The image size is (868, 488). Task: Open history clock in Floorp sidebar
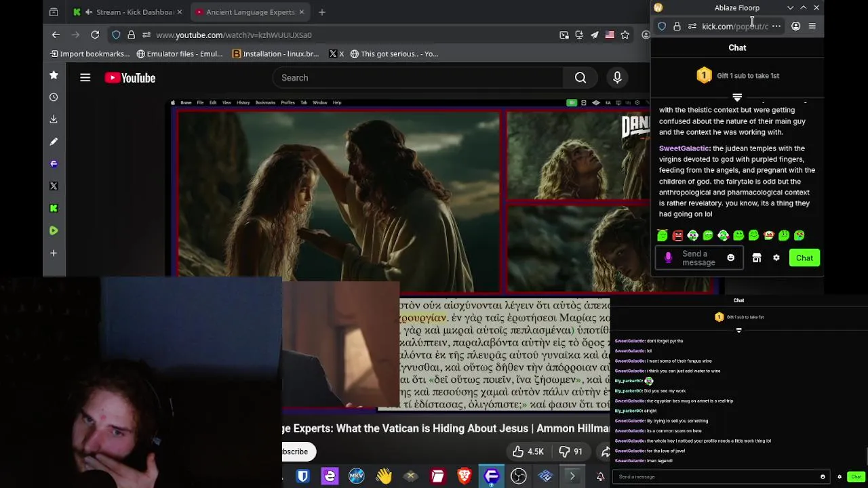(x=54, y=97)
